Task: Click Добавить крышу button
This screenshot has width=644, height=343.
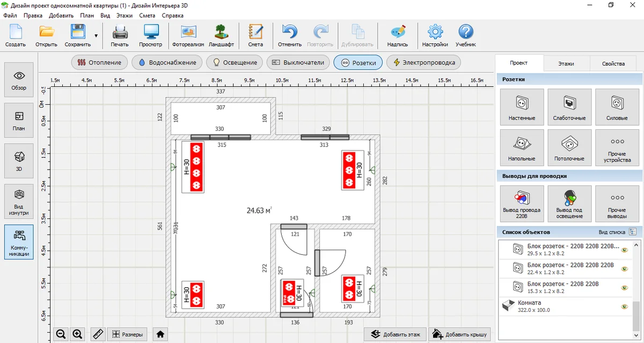Action: point(460,334)
